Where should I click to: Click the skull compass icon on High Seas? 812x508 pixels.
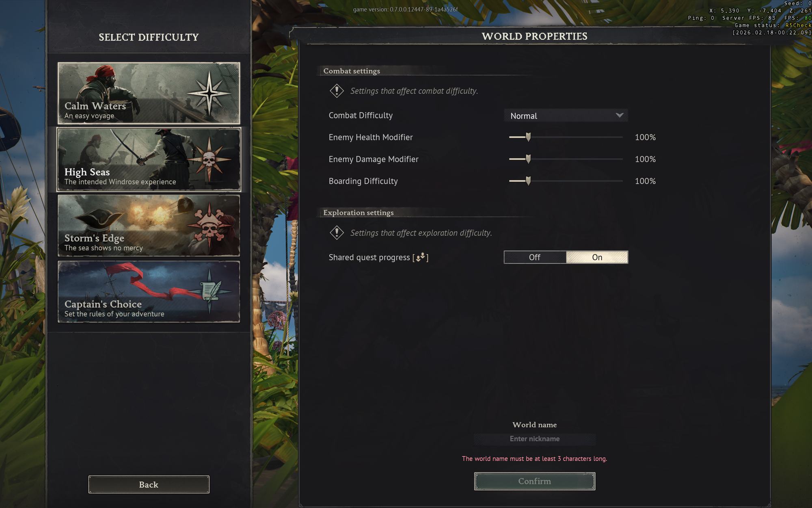pyautogui.click(x=209, y=159)
